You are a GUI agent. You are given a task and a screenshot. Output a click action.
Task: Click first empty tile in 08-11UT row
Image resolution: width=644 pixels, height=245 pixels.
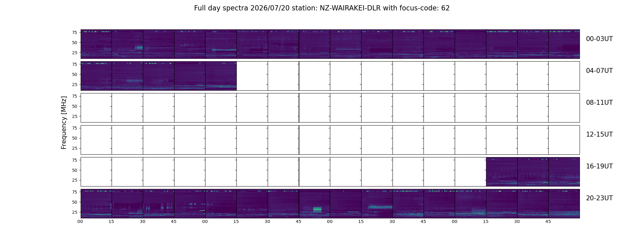click(x=96, y=108)
